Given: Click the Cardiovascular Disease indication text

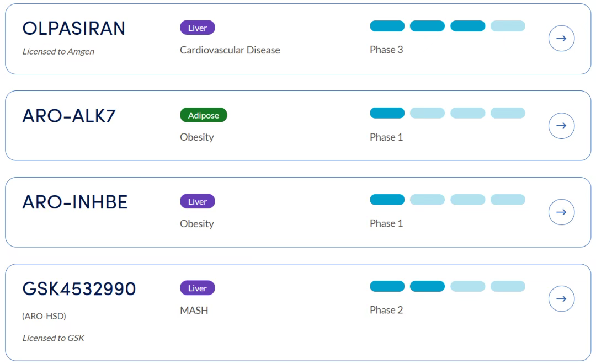Looking at the screenshot, I should (230, 50).
